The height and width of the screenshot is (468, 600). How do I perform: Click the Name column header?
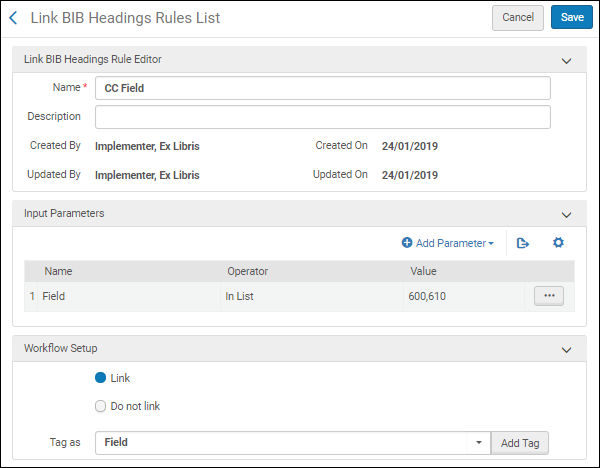(x=58, y=271)
